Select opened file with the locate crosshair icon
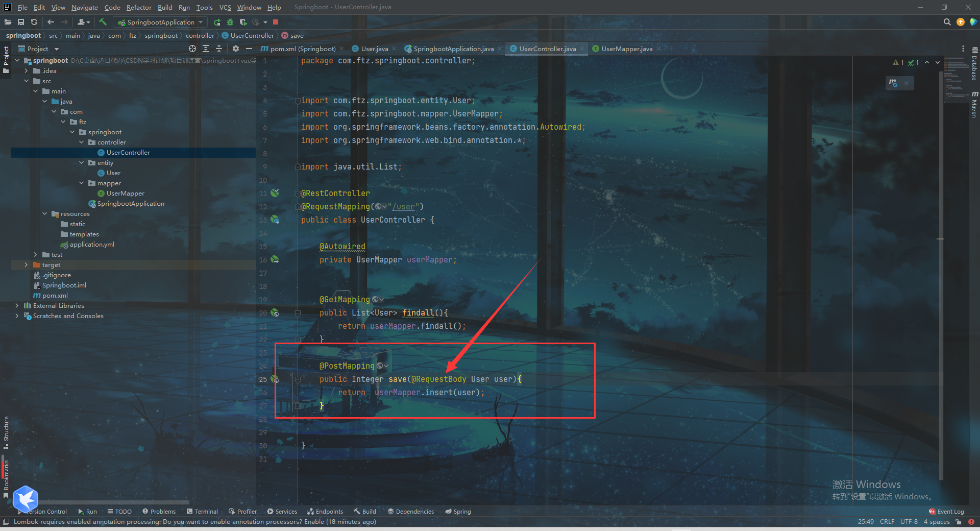The height and width of the screenshot is (531, 980). pos(192,49)
